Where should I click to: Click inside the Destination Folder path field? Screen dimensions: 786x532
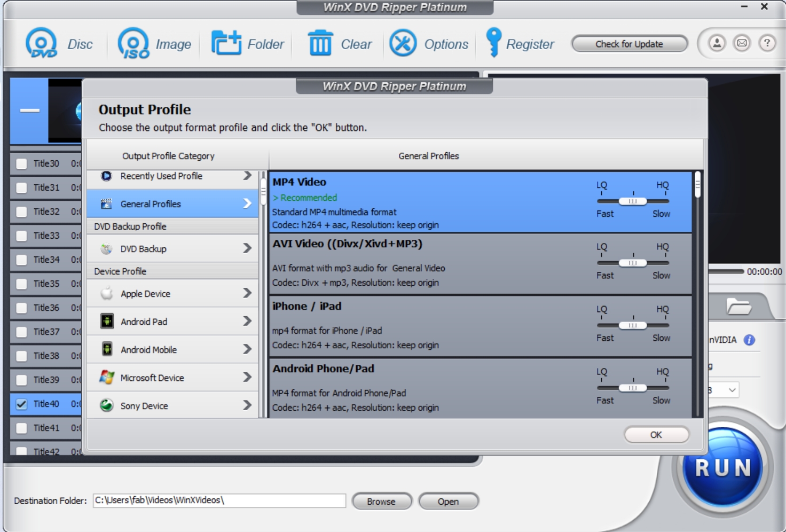click(x=219, y=501)
